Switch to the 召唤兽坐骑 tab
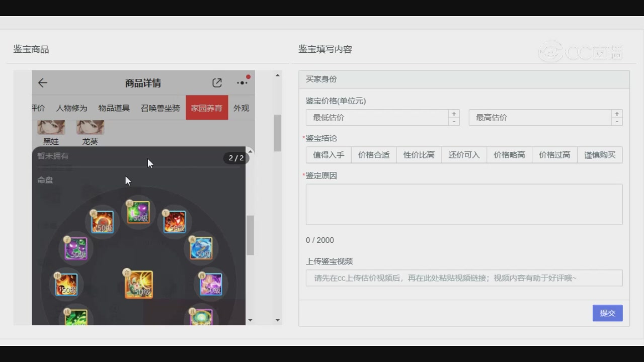Screen dimensions: 644x362 pyautogui.click(x=160, y=108)
